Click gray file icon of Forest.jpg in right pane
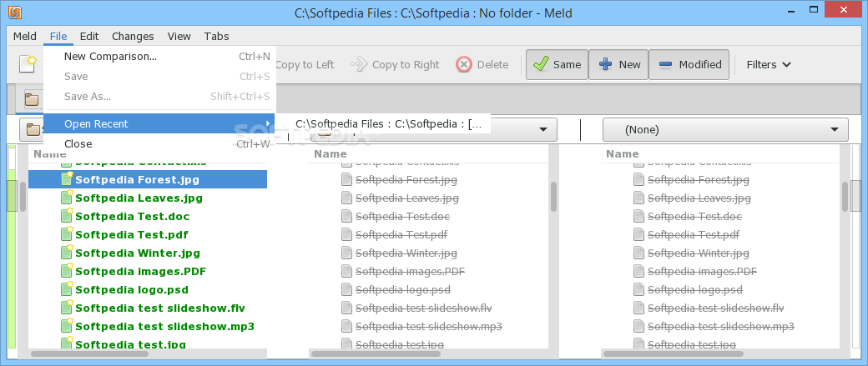 (x=638, y=180)
